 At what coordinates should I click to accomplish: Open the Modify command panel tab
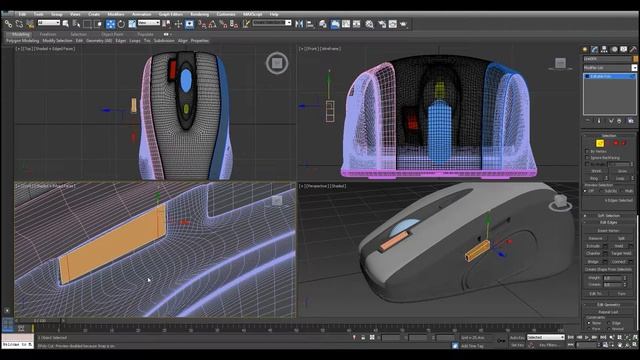coord(595,49)
